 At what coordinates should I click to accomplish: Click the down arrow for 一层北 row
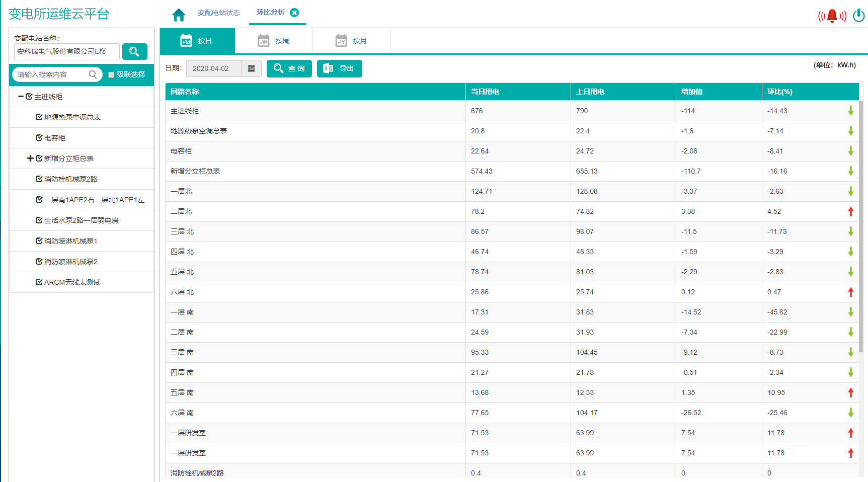click(851, 191)
